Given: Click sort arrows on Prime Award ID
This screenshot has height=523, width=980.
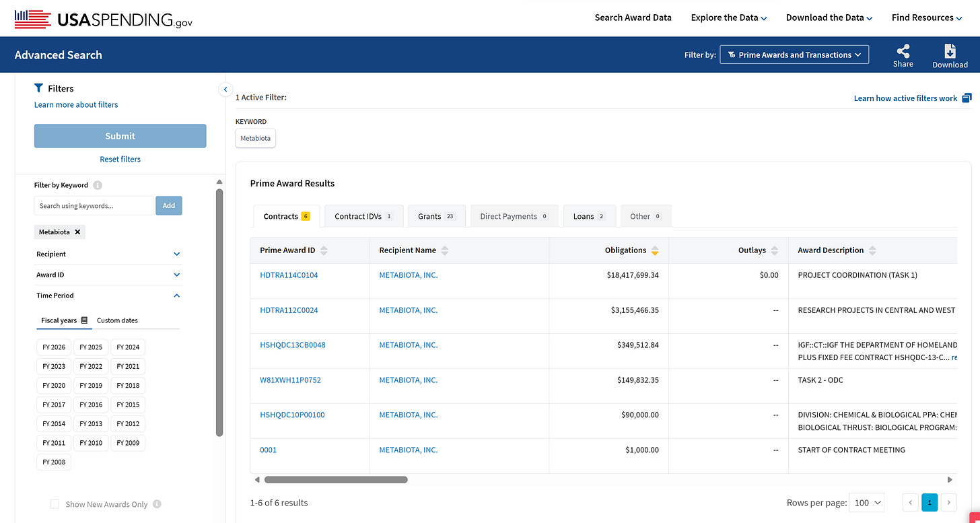Looking at the screenshot, I should [324, 250].
